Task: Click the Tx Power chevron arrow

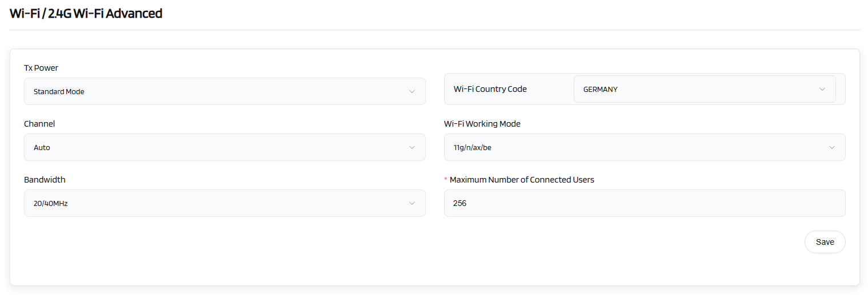Action: point(411,91)
